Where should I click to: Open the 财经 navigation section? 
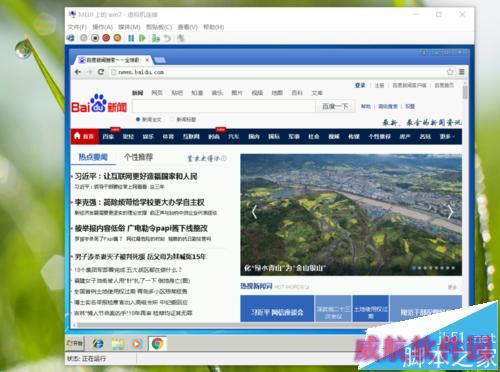tap(128, 136)
